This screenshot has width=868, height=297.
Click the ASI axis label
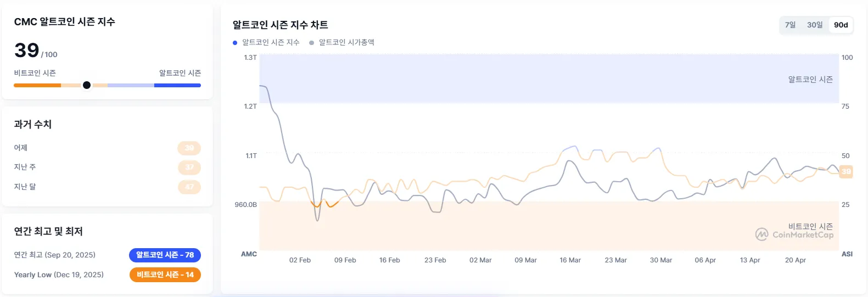847,254
